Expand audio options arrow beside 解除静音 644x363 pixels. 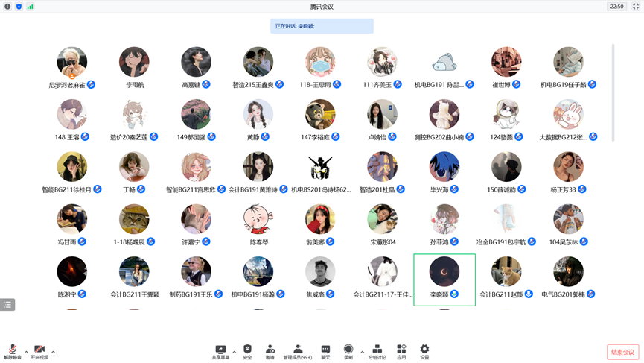(26, 352)
